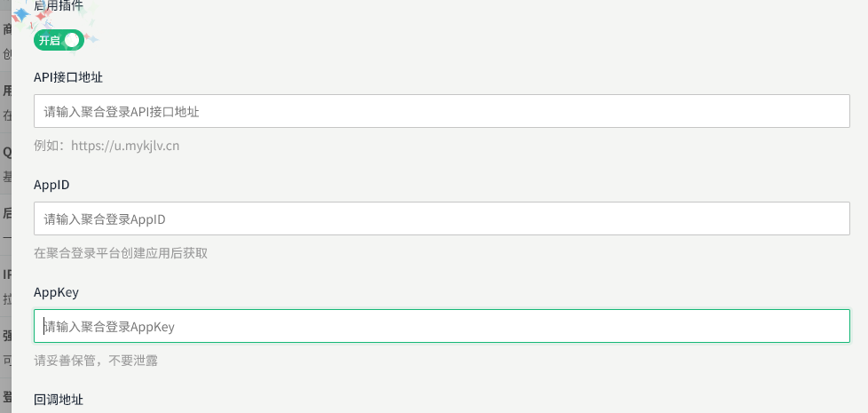Focus the 请输入聚合登录AppID input box
The width and height of the screenshot is (868, 413).
pos(441,218)
